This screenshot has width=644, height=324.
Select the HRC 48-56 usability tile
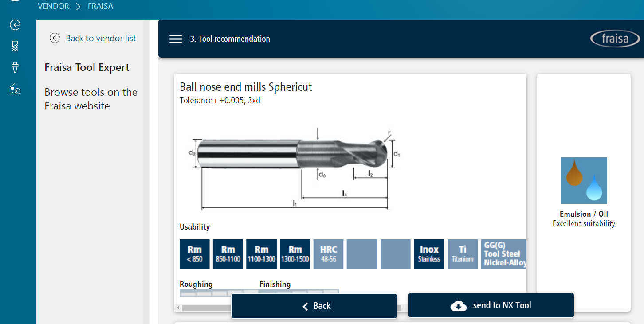(329, 254)
